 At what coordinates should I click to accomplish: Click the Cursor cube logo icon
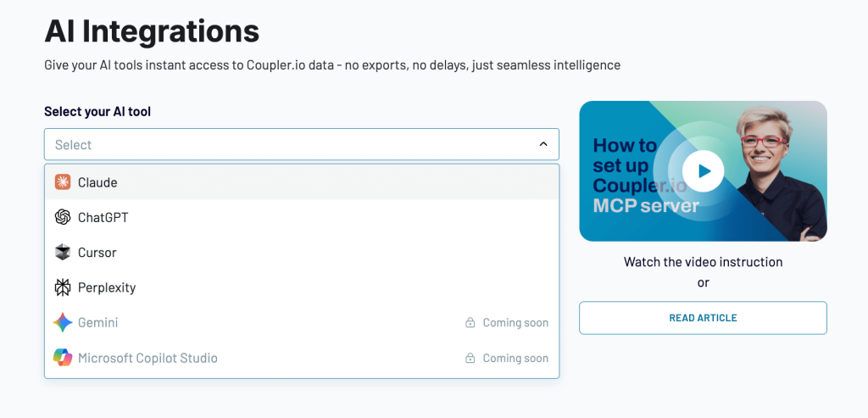tap(63, 253)
